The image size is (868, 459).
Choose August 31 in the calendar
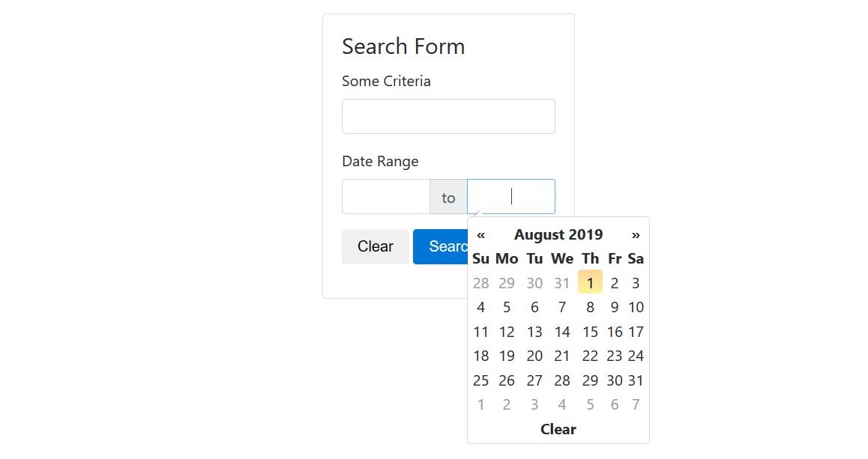point(636,380)
